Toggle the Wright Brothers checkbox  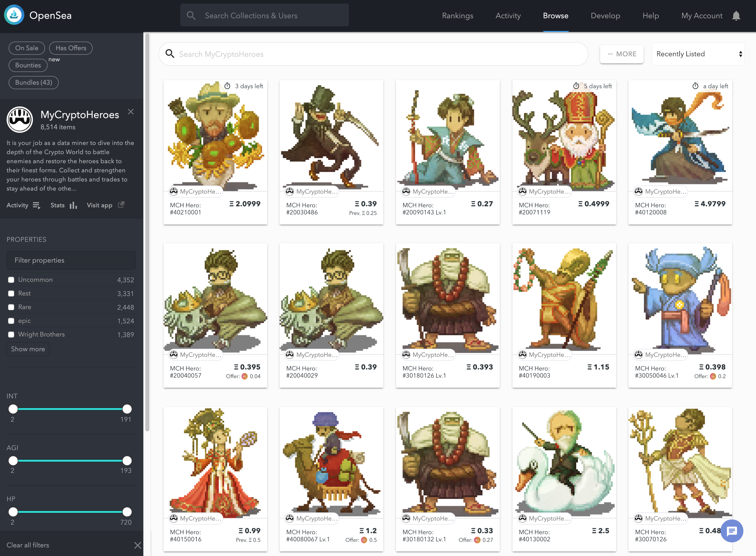11,334
